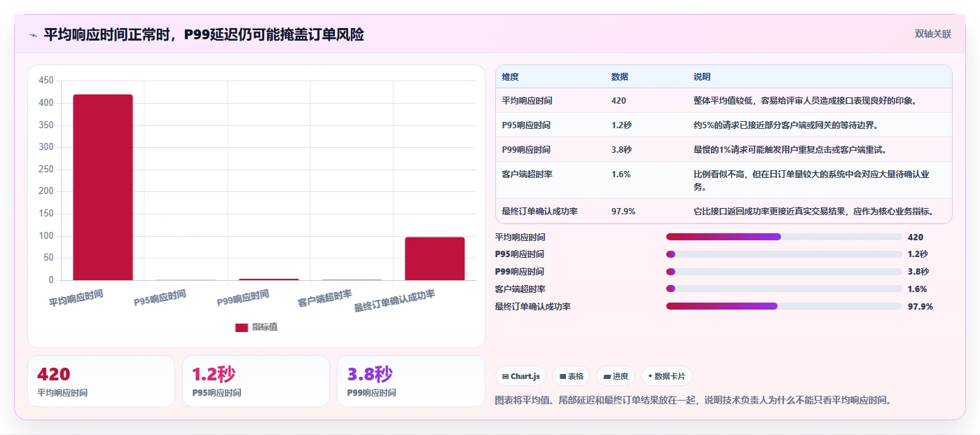Click the chart axis label P95响应时间

(160, 298)
